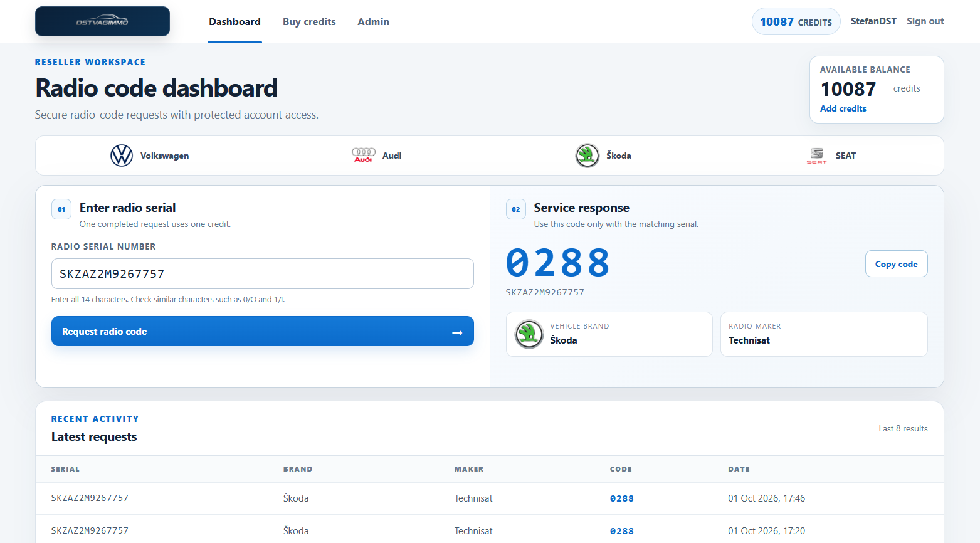Select the Audi rings logo
Screen dimensions: 980x543
point(364,155)
